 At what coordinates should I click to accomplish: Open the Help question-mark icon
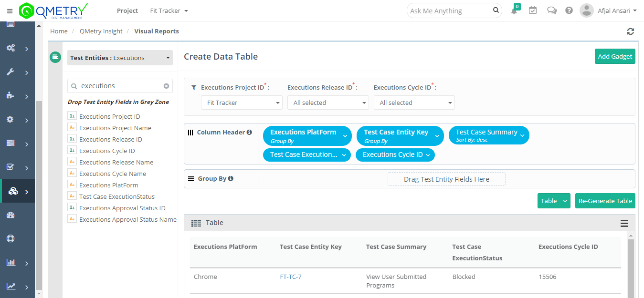coord(569,10)
